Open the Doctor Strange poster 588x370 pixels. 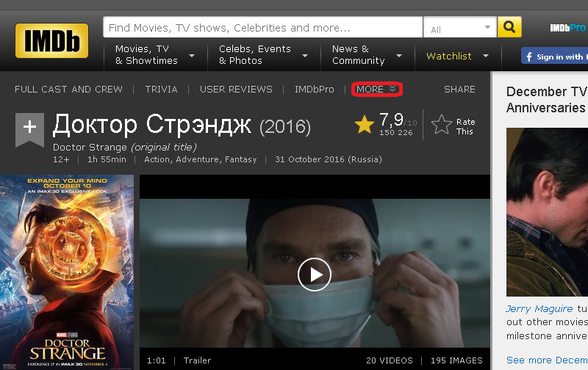pyautogui.click(x=67, y=272)
